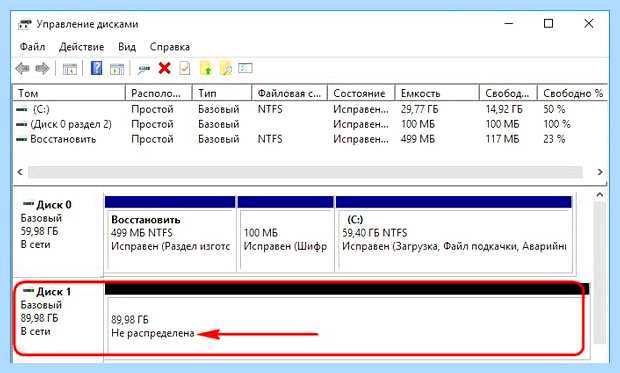620x373 pixels.
Task: Click the Не распределена label
Action: (153, 333)
